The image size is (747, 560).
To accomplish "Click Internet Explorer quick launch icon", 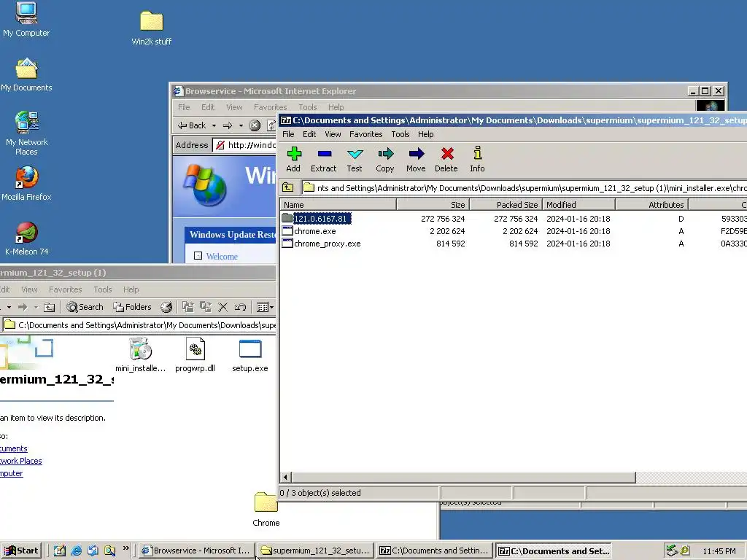I will 76,551.
